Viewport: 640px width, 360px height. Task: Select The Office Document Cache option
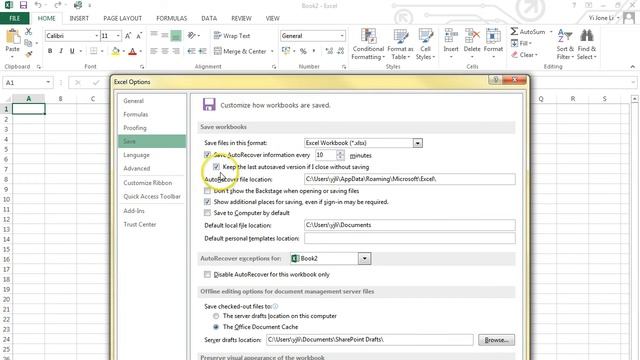216,327
